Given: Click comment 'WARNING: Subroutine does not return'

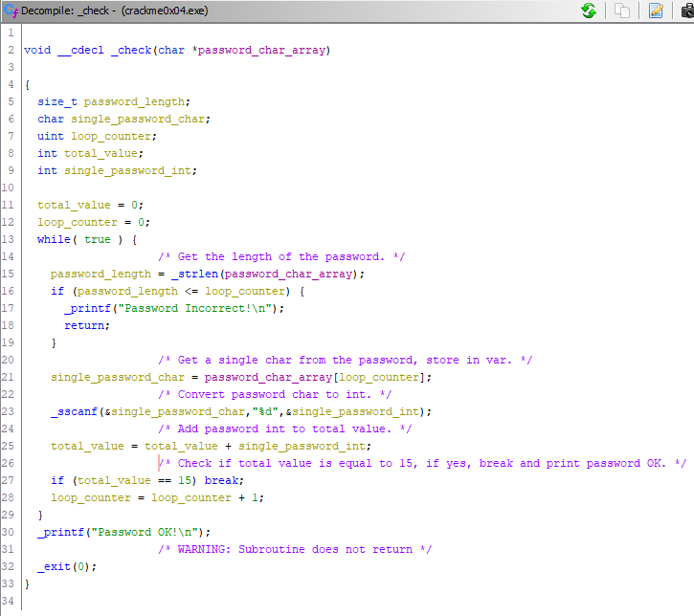Looking at the screenshot, I should [x=294, y=550].
